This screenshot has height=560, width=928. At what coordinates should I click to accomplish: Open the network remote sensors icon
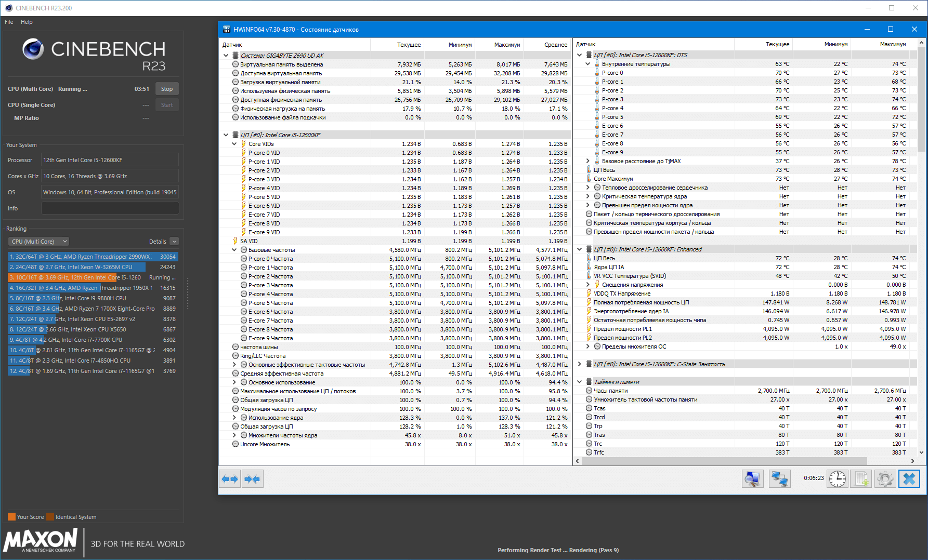[x=779, y=478]
